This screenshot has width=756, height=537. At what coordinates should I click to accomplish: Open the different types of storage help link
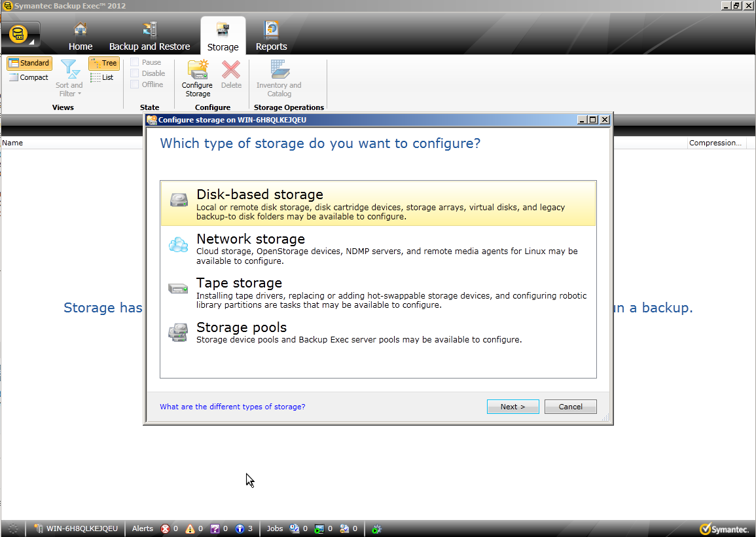pyautogui.click(x=232, y=407)
